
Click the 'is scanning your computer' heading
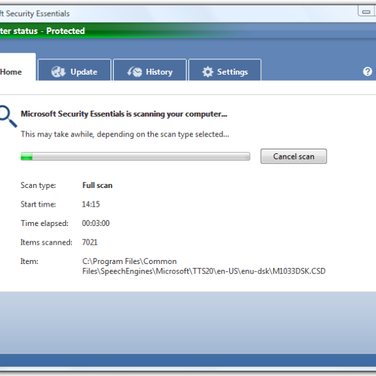point(124,114)
